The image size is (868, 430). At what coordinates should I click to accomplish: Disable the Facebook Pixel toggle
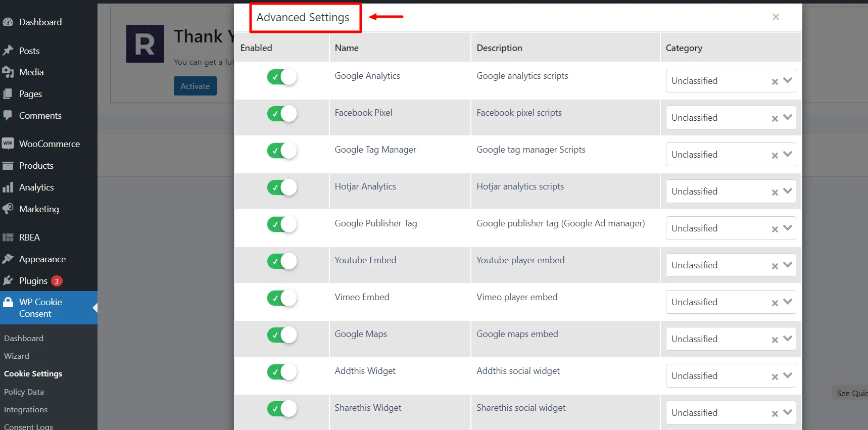pyautogui.click(x=282, y=114)
